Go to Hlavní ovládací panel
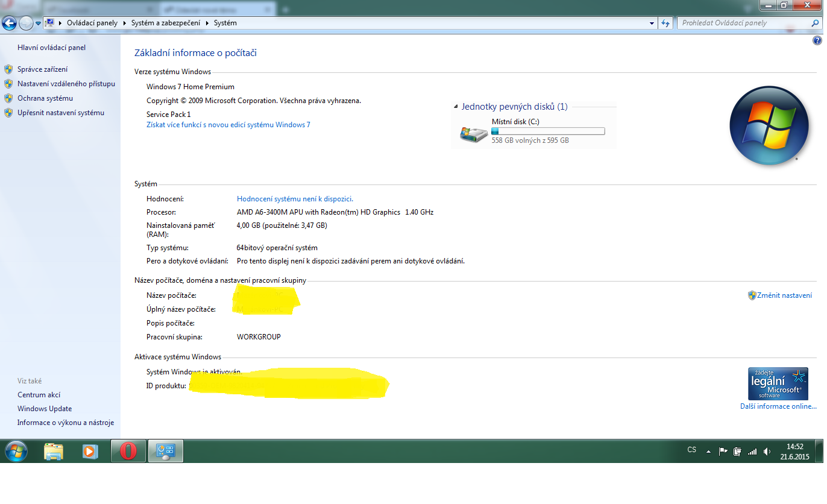827x504 pixels. point(51,48)
